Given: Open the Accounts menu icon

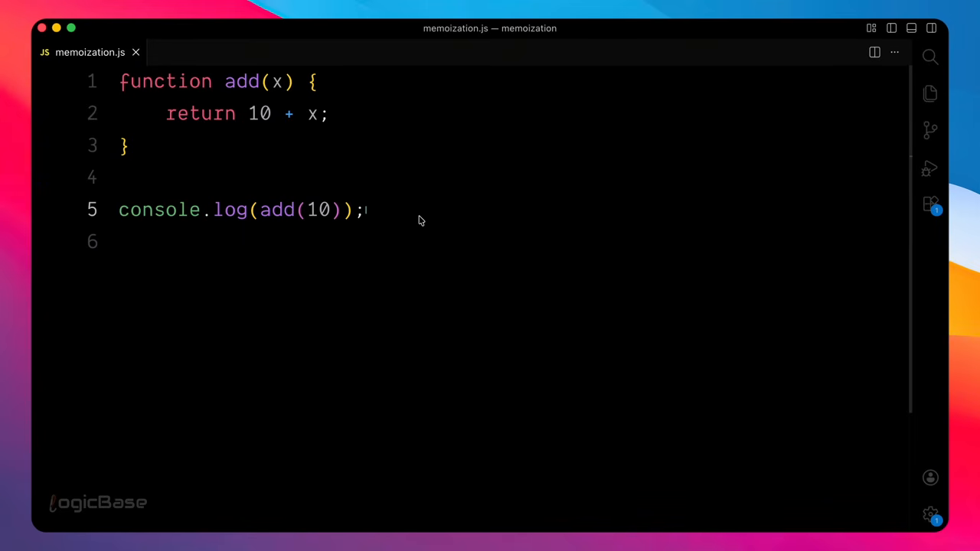Looking at the screenshot, I should 930,478.
